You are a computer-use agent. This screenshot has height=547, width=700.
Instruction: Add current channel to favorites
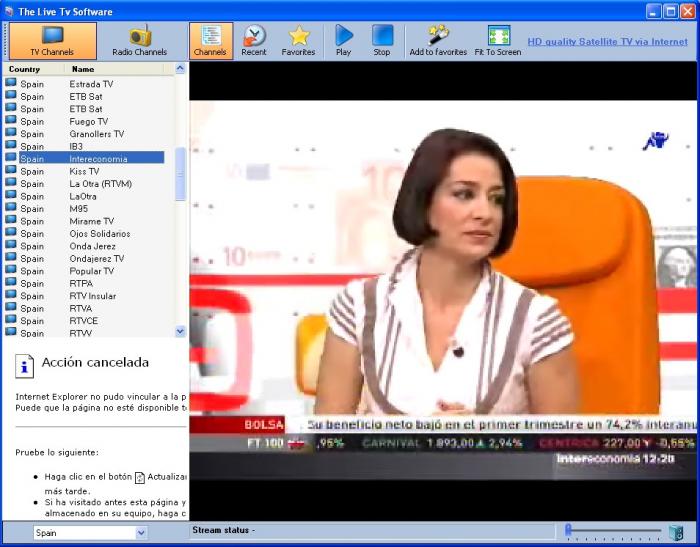438,41
